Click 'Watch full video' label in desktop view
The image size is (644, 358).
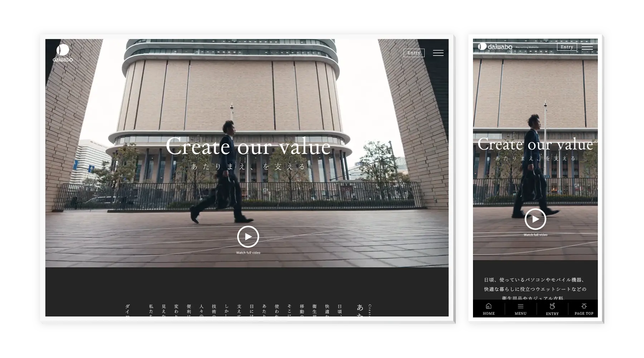click(248, 253)
